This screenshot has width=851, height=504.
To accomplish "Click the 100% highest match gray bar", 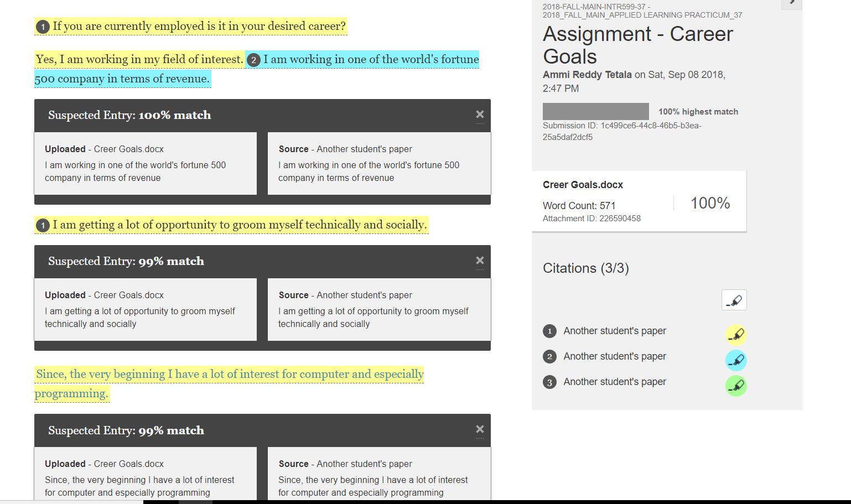I will coord(595,111).
